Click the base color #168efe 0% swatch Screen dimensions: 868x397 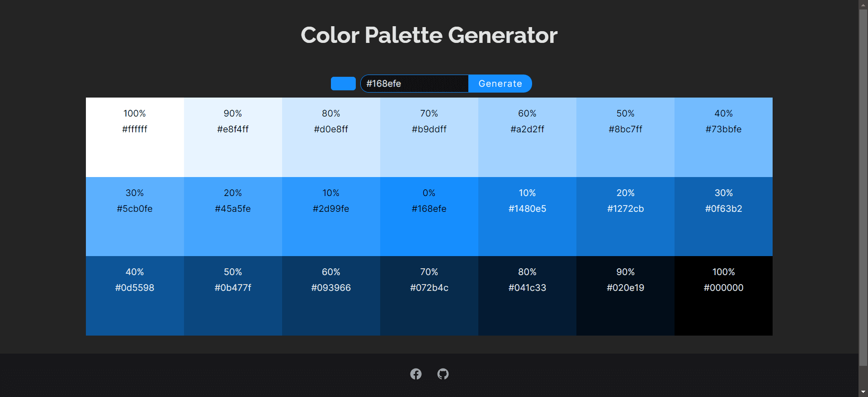click(x=429, y=216)
